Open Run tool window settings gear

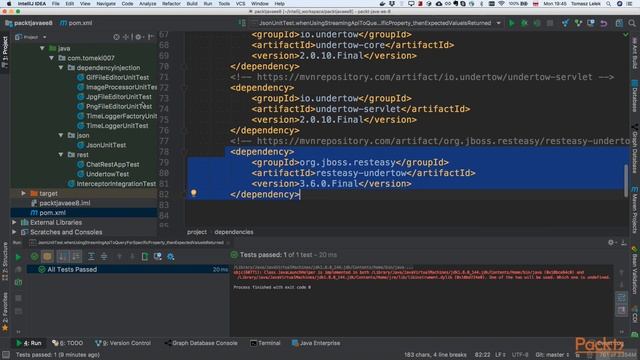611,242
